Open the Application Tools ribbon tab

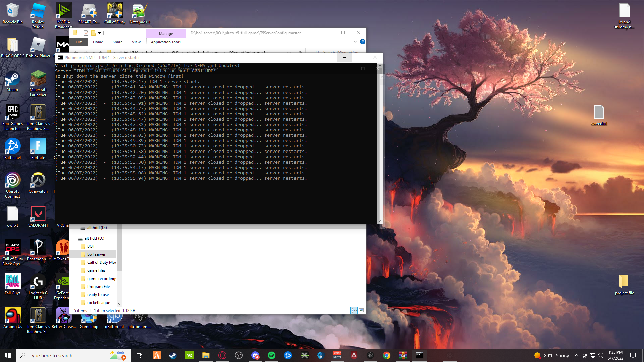(166, 42)
